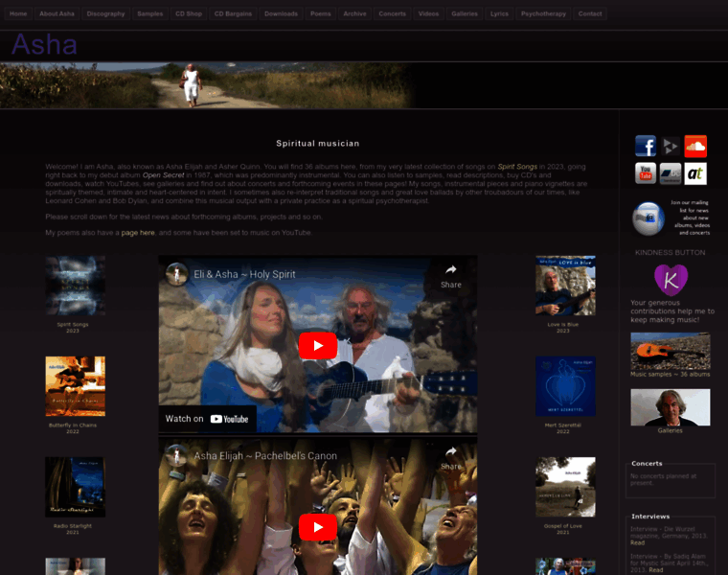Click the Pachelbel's Canon video title

265,456
